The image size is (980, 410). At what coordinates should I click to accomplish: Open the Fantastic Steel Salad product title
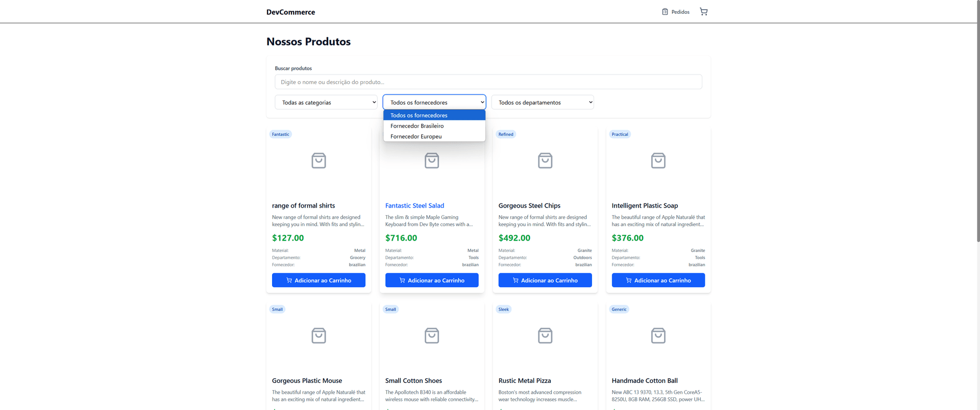(x=414, y=206)
